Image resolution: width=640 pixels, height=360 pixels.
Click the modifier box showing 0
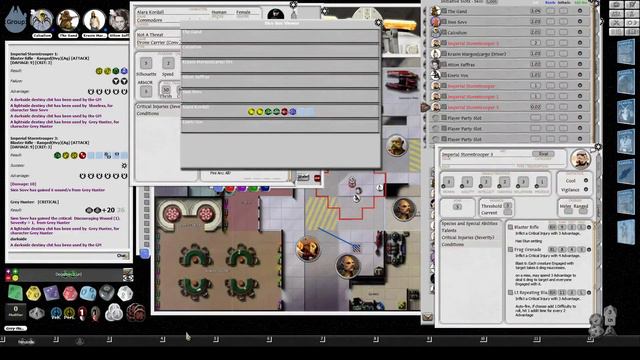click(x=16, y=311)
